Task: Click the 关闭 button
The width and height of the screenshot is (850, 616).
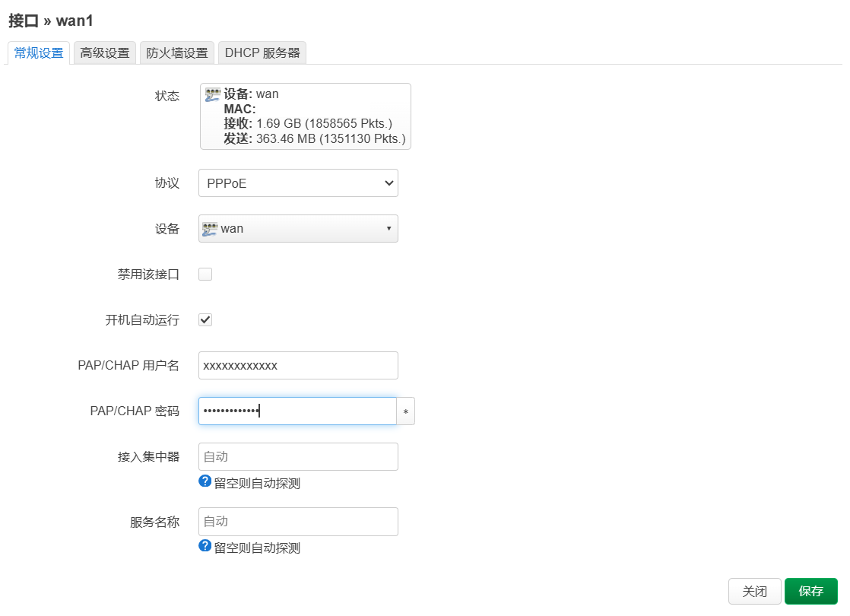Action: tap(754, 591)
